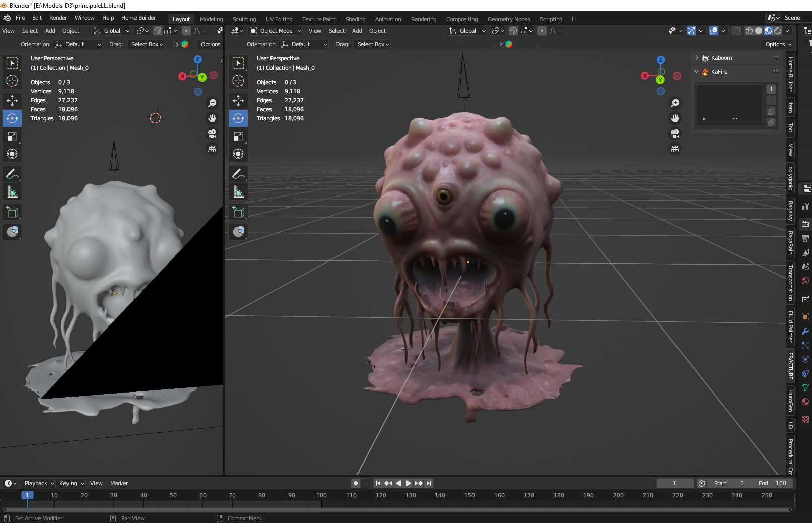Play the animation forward
812x523 pixels.
pyautogui.click(x=409, y=483)
